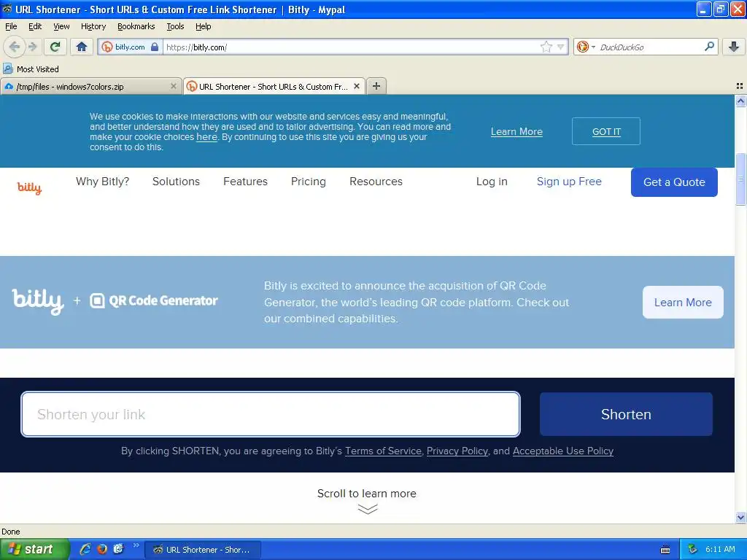Launch Internet Explorer from quick launch
Viewport: 747px width, 560px height.
click(x=85, y=549)
